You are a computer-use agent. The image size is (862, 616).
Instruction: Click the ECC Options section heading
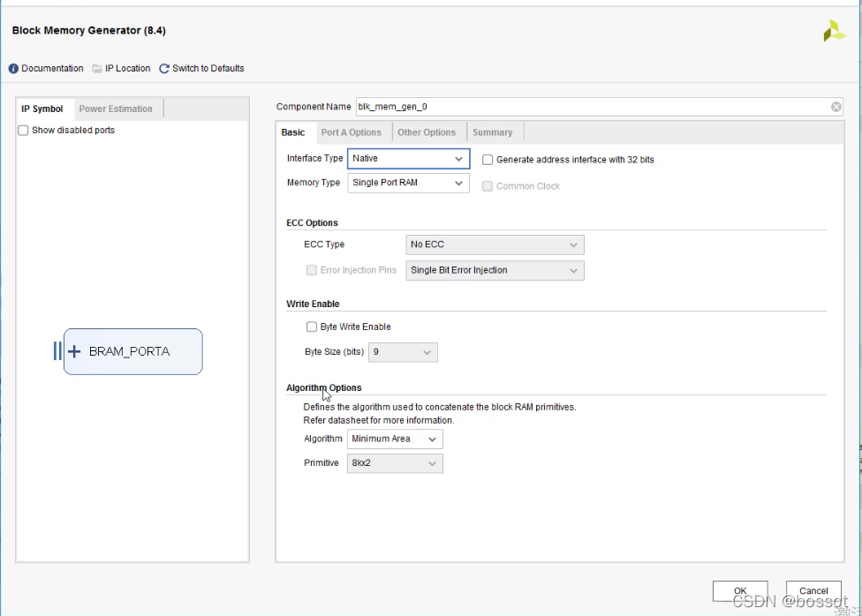(x=313, y=223)
